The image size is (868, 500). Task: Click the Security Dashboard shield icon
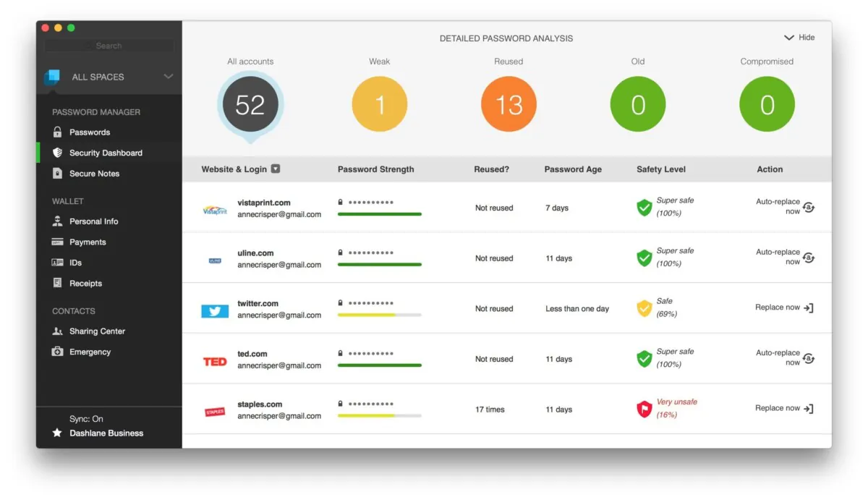coord(57,153)
